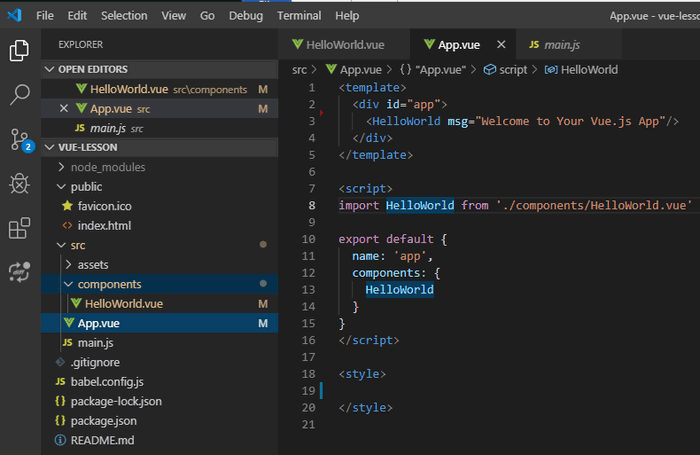Open HelloWorld.vue under components folder
The image size is (700, 455).
159,304
